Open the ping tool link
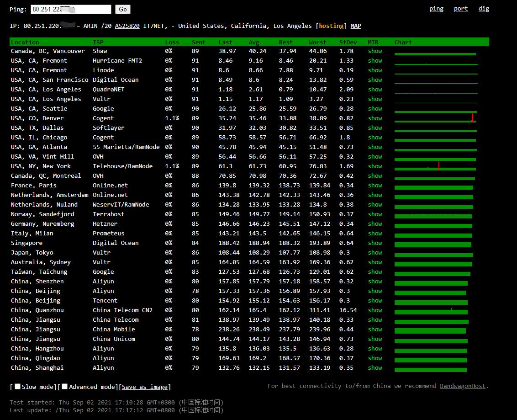This screenshot has height=420, width=517. [436, 9]
